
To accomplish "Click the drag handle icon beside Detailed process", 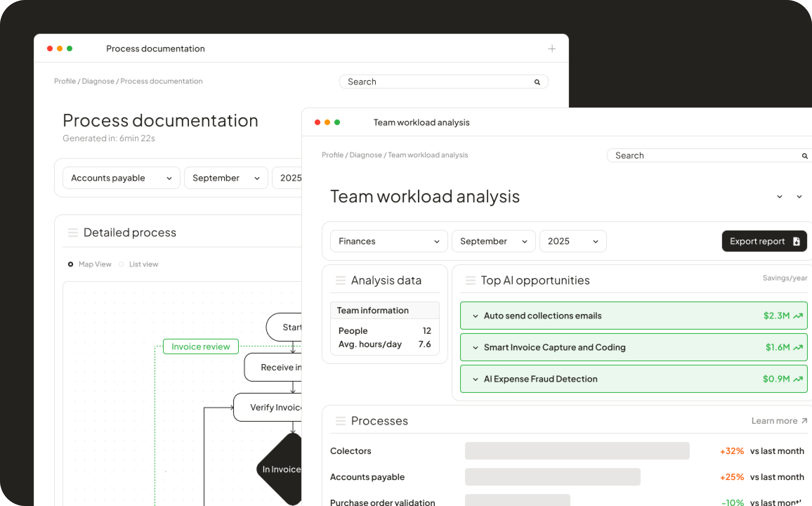I will click(73, 233).
